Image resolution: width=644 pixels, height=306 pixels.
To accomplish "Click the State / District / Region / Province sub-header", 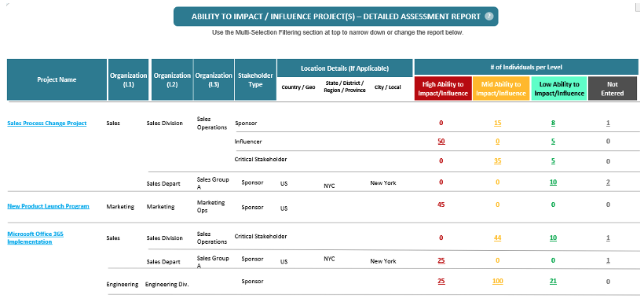I will (345, 87).
